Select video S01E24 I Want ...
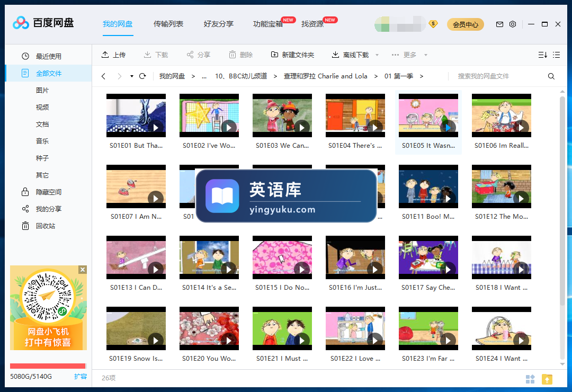The height and width of the screenshot is (392, 572). coord(501,335)
